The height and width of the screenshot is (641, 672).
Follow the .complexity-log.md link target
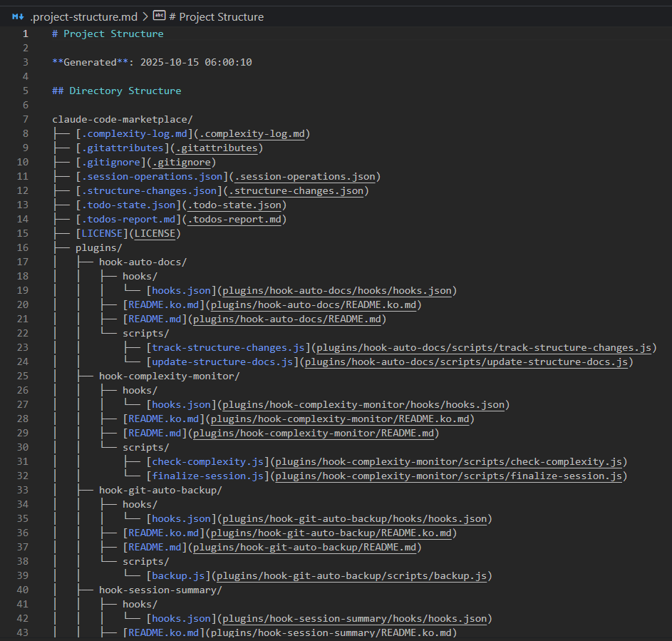point(252,134)
